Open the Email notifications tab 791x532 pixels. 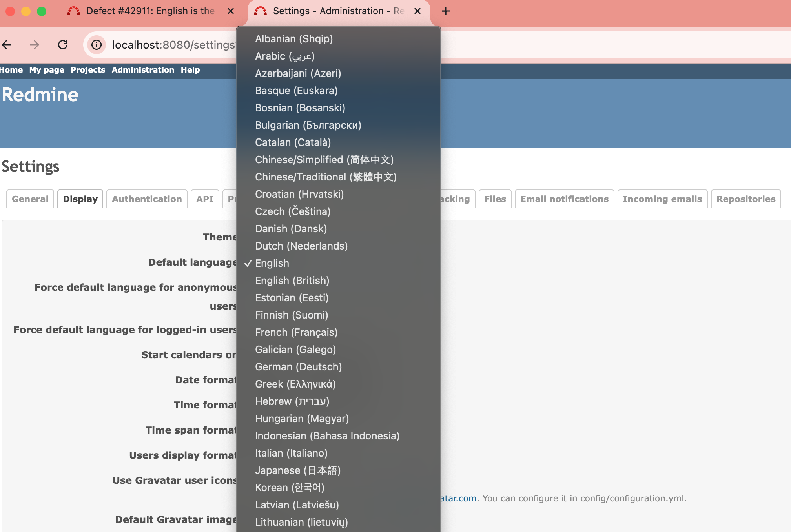[x=564, y=199]
